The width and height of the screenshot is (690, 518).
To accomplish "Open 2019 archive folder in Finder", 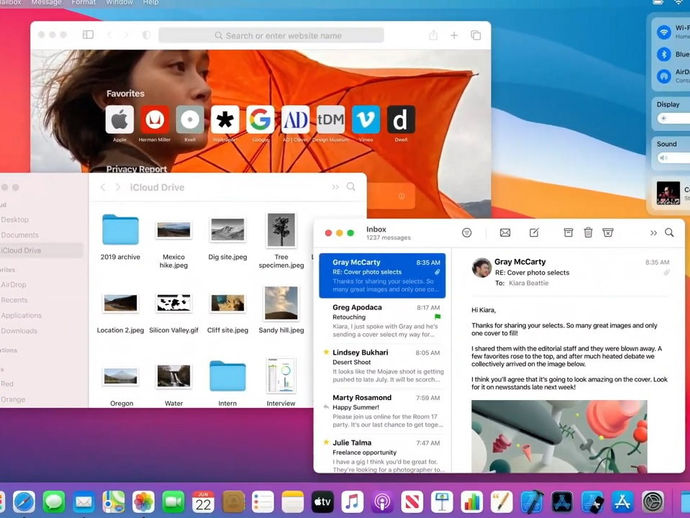I will coord(120,229).
